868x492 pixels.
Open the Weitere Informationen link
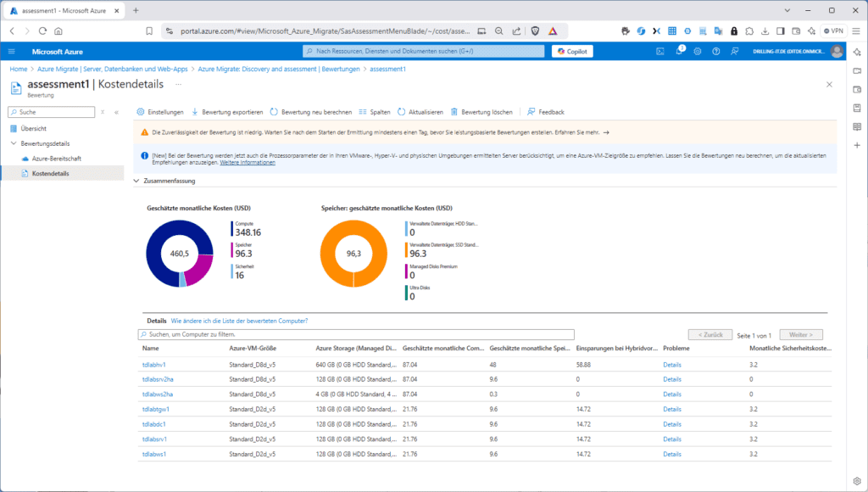point(248,162)
